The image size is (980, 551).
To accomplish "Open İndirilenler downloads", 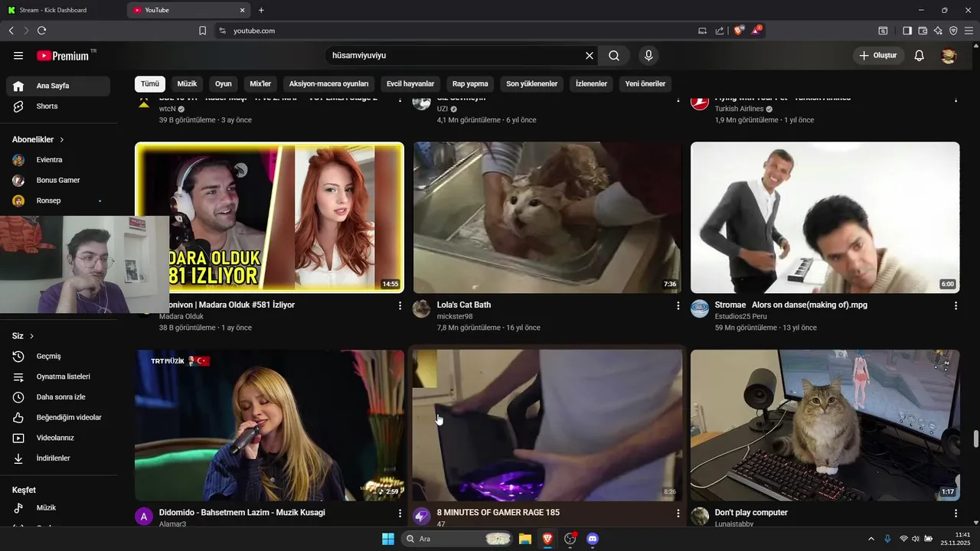I will click(58, 458).
